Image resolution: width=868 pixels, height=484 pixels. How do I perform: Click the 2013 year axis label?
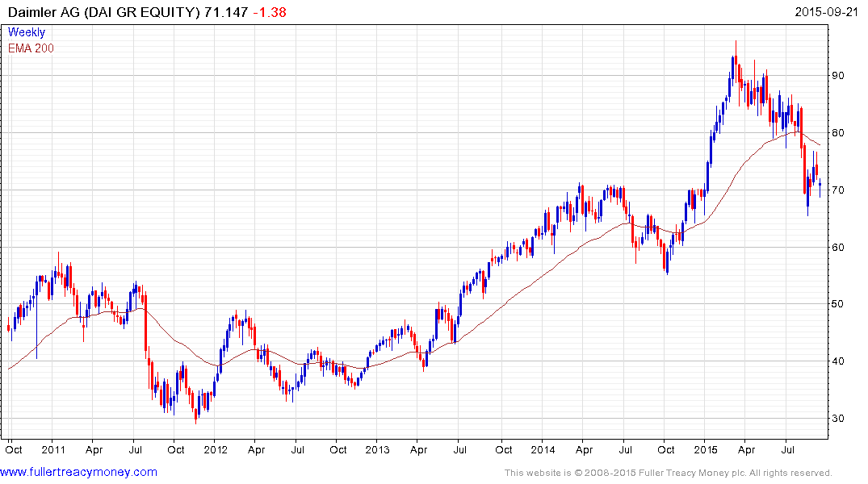(x=377, y=449)
